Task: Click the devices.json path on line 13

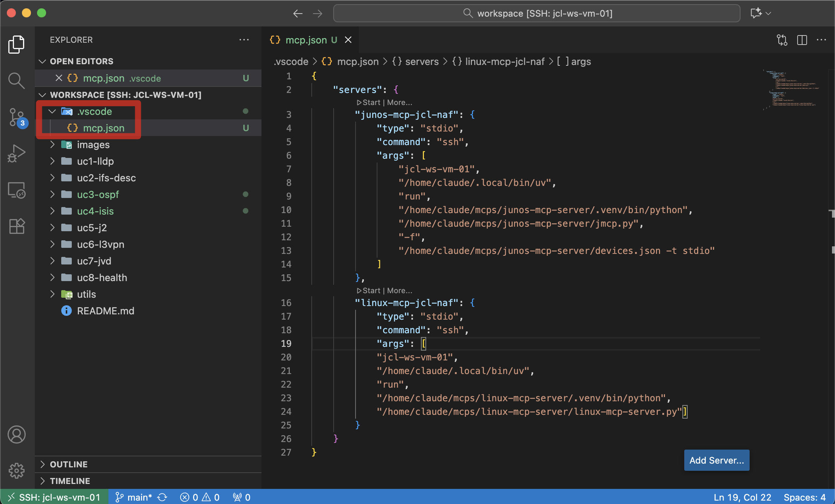Action: point(556,250)
